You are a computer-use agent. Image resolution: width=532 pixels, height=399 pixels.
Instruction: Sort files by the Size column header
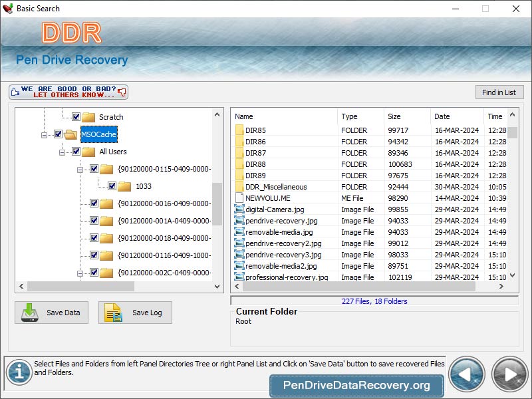395,116
